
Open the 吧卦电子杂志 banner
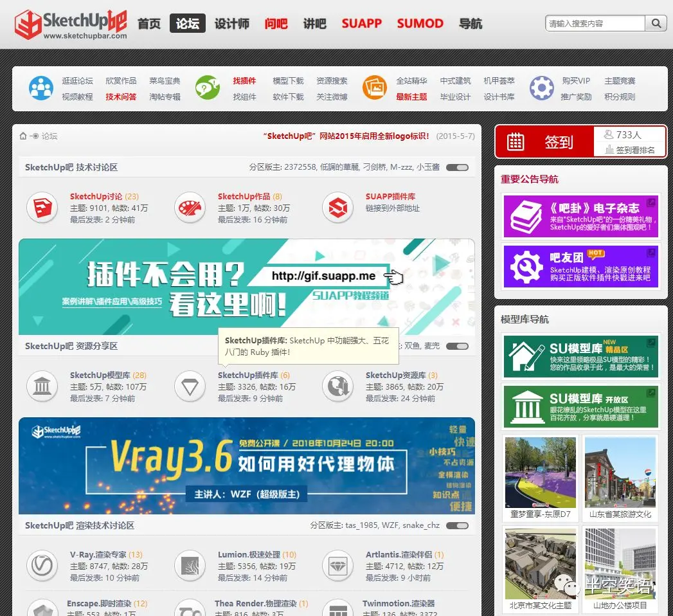(x=580, y=216)
